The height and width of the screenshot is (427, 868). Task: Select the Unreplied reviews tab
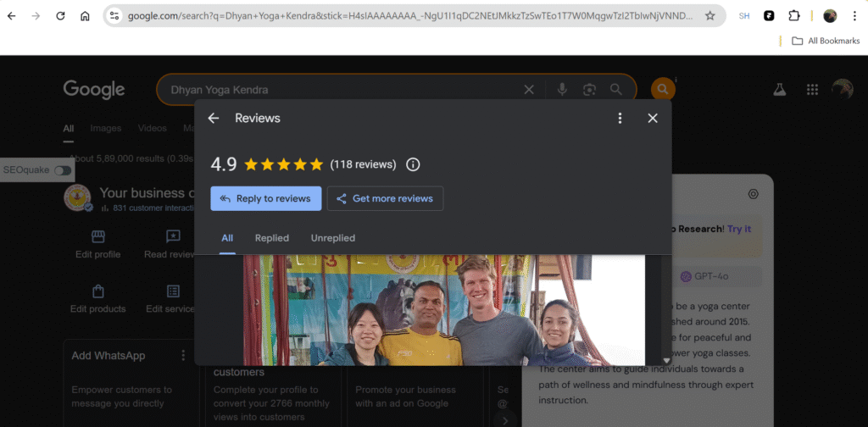coord(333,238)
